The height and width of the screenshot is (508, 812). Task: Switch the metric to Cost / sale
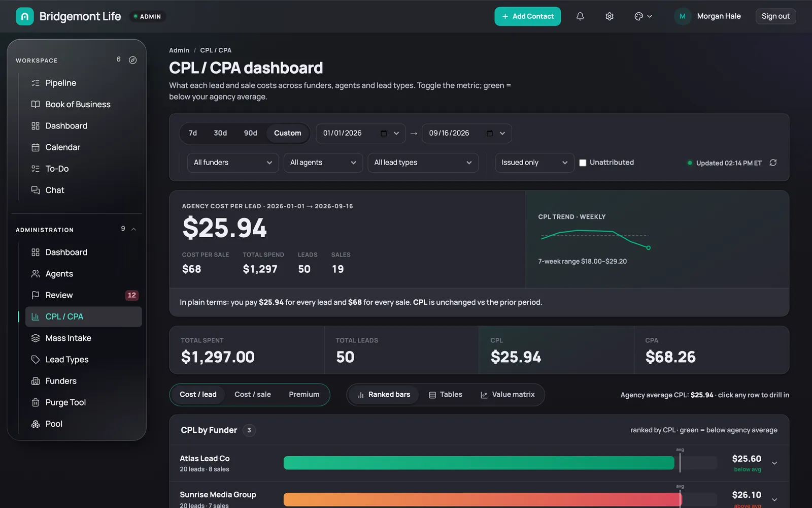click(x=253, y=395)
